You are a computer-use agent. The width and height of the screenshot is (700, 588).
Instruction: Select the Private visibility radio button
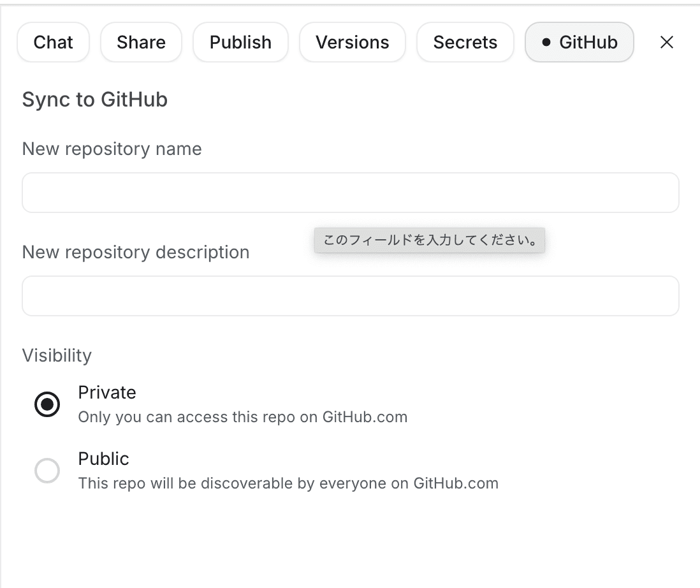pos(47,404)
